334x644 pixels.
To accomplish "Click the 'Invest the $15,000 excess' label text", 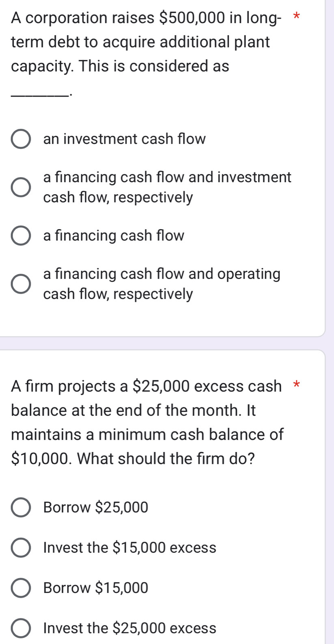I will coord(129,548).
